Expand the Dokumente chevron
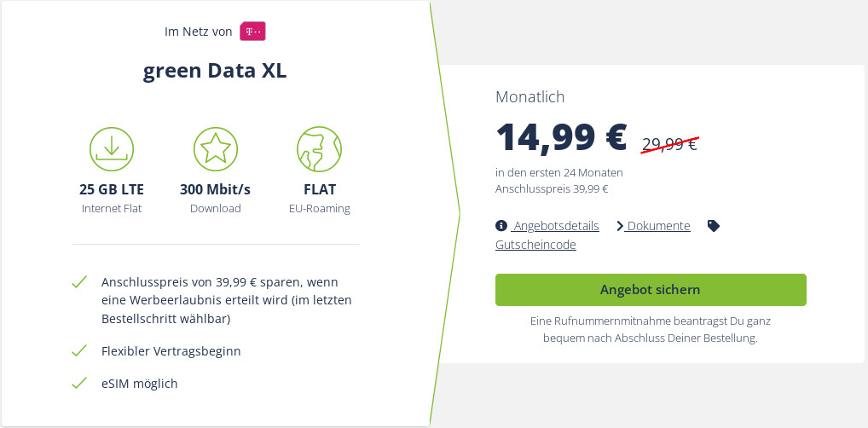The height and width of the screenshot is (428, 868). (x=620, y=226)
